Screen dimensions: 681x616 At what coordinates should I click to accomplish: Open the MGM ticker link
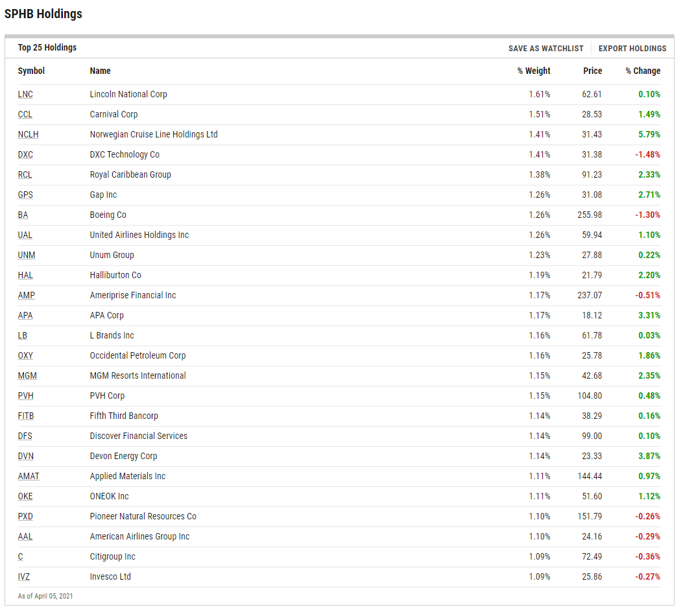(x=27, y=375)
